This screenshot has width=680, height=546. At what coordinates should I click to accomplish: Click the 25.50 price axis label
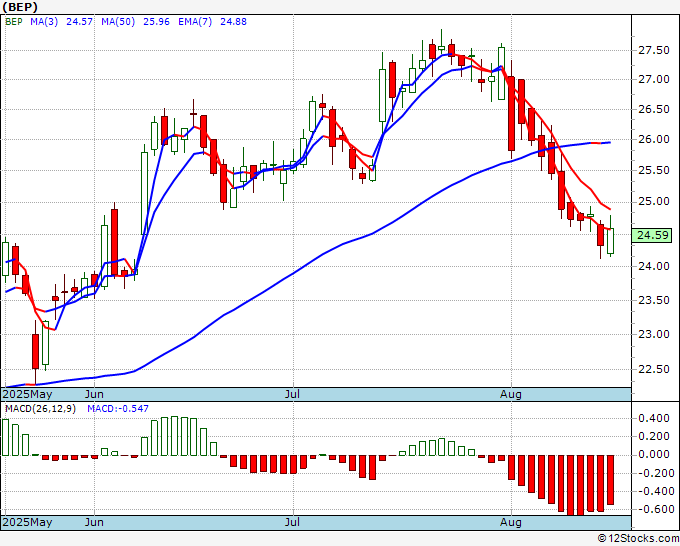click(x=654, y=170)
